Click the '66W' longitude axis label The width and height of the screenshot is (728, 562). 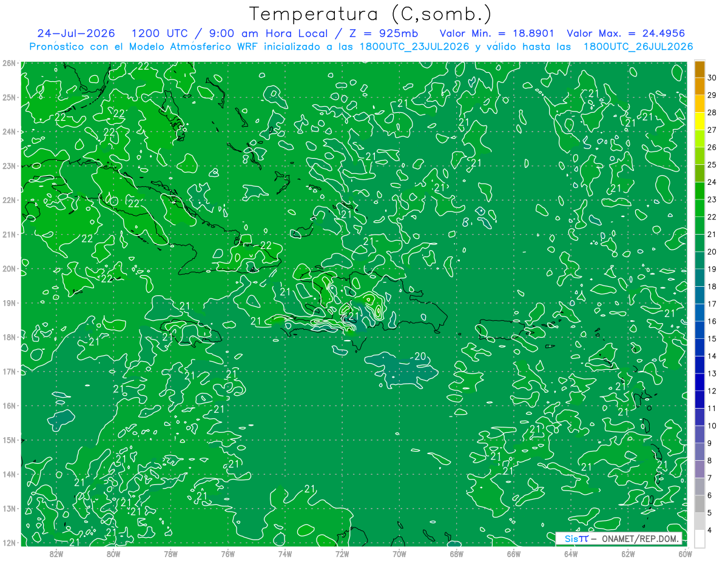click(513, 554)
